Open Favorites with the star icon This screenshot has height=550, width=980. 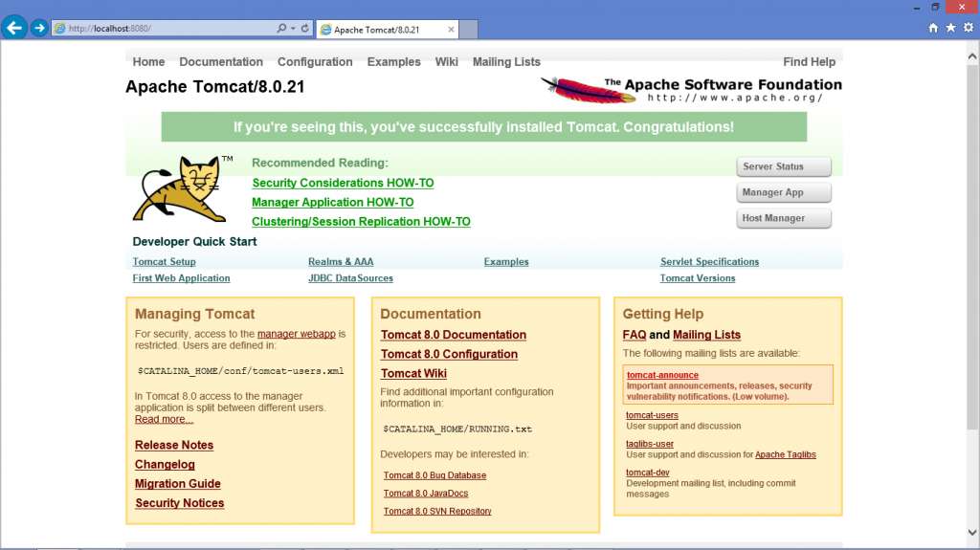[950, 28]
